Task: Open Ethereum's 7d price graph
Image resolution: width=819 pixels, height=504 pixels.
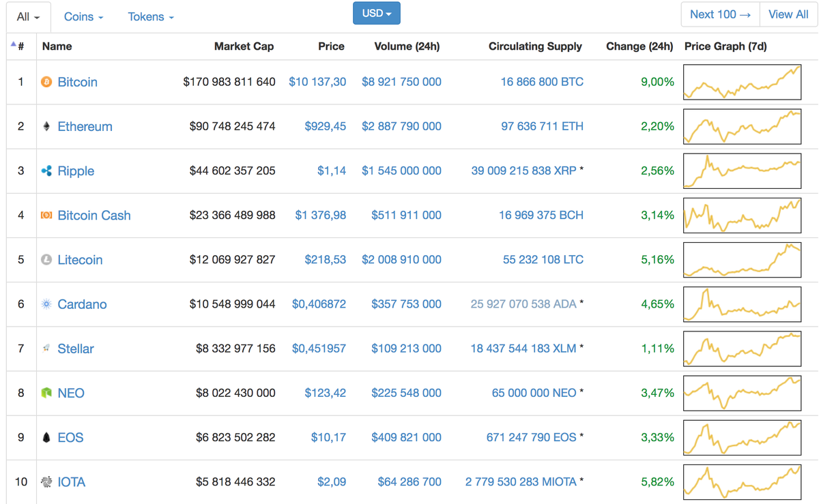Action: (743, 126)
